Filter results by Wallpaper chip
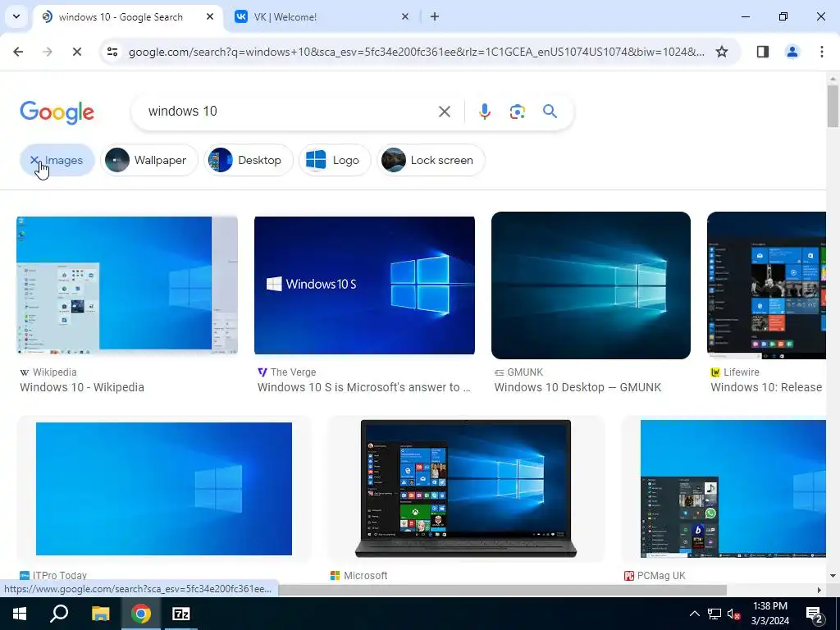The height and width of the screenshot is (630, 840). (149, 160)
